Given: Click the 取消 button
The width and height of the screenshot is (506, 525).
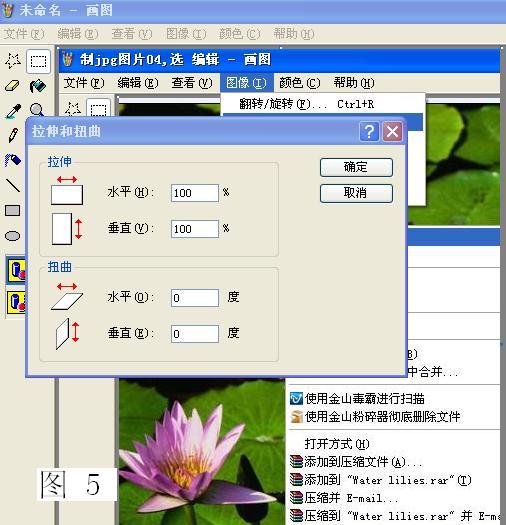Looking at the screenshot, I should [356, 193].
